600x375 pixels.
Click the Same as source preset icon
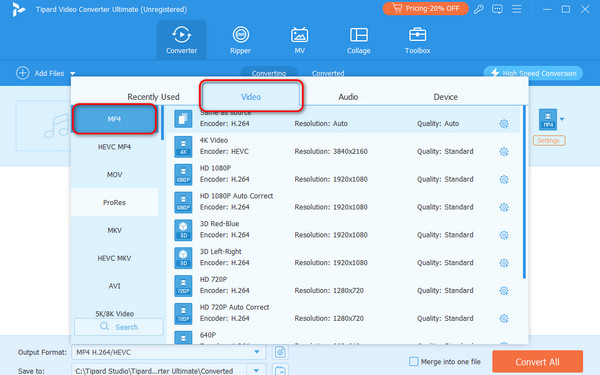183,119
